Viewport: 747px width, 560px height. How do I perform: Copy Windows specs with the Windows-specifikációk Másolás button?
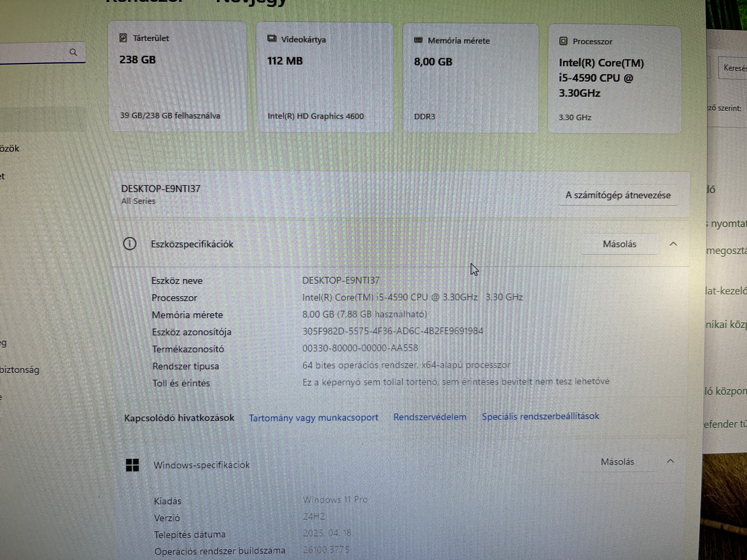tap(617, 462)
